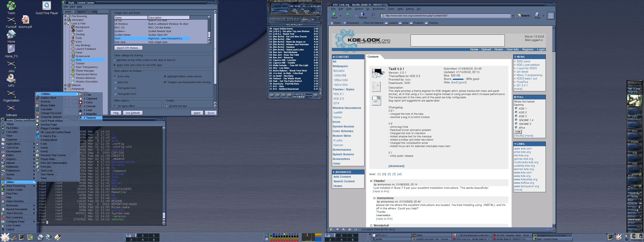This screenshot has height=242, width=644.
Task: Start playback in XMMS
Action: point(277,20)
